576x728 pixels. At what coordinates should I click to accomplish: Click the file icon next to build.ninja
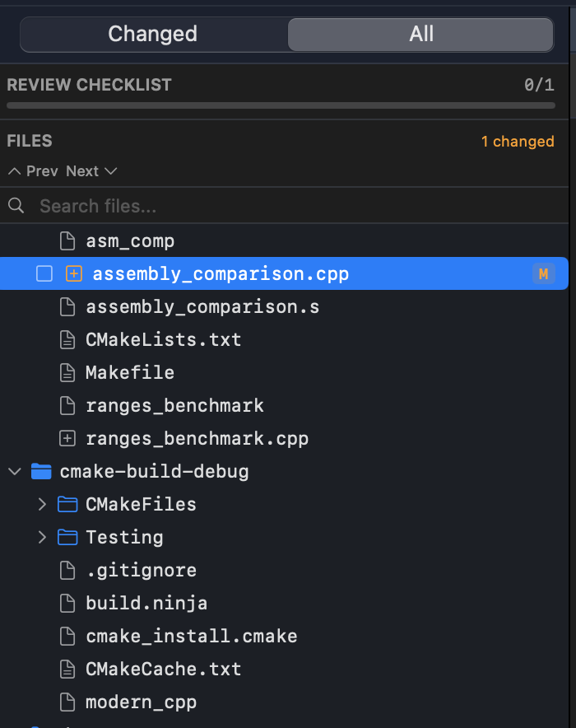tap(67, 603)
